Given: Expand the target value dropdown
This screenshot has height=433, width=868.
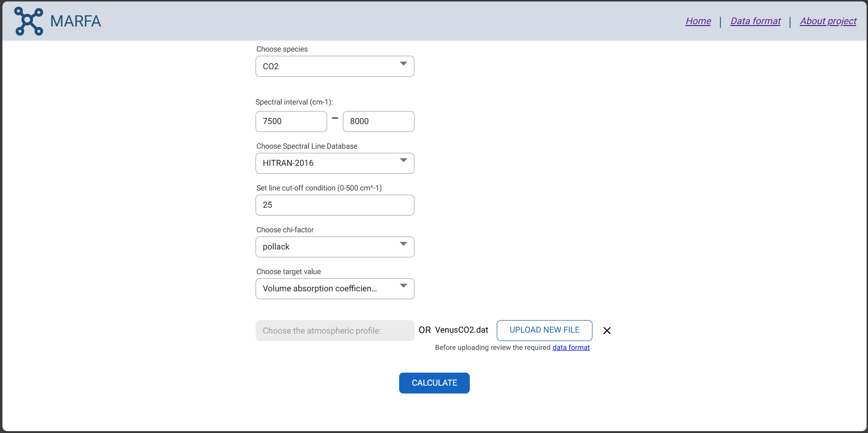Looking at the screenshot, I should 403,286.
